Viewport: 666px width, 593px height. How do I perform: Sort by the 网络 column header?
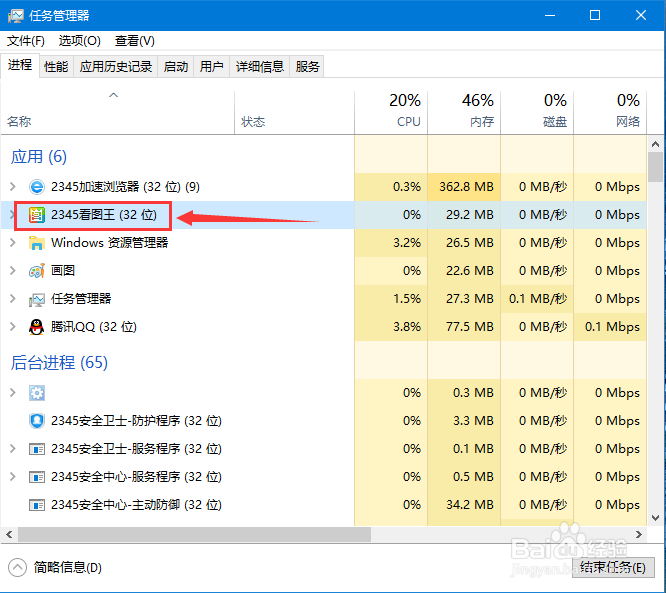point(610,113)
